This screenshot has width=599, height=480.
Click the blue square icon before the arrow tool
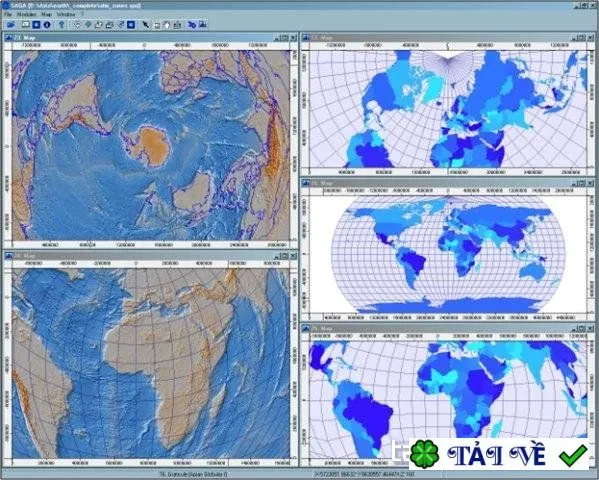point(131,25)
